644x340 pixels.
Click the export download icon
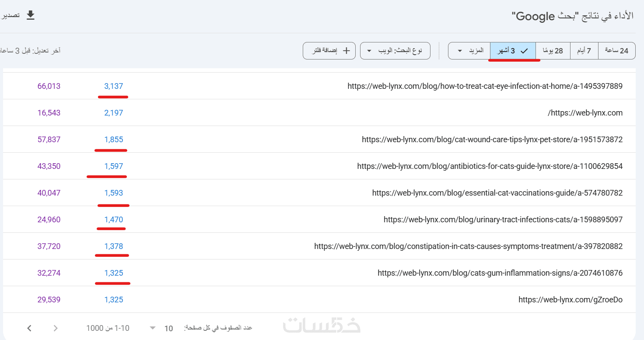[30, 15]
